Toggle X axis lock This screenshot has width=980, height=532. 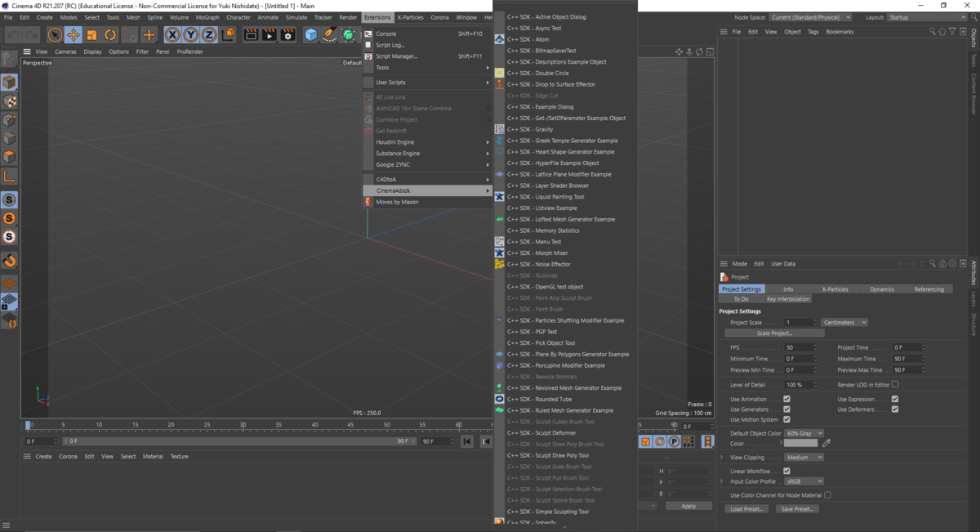point(172,34)
